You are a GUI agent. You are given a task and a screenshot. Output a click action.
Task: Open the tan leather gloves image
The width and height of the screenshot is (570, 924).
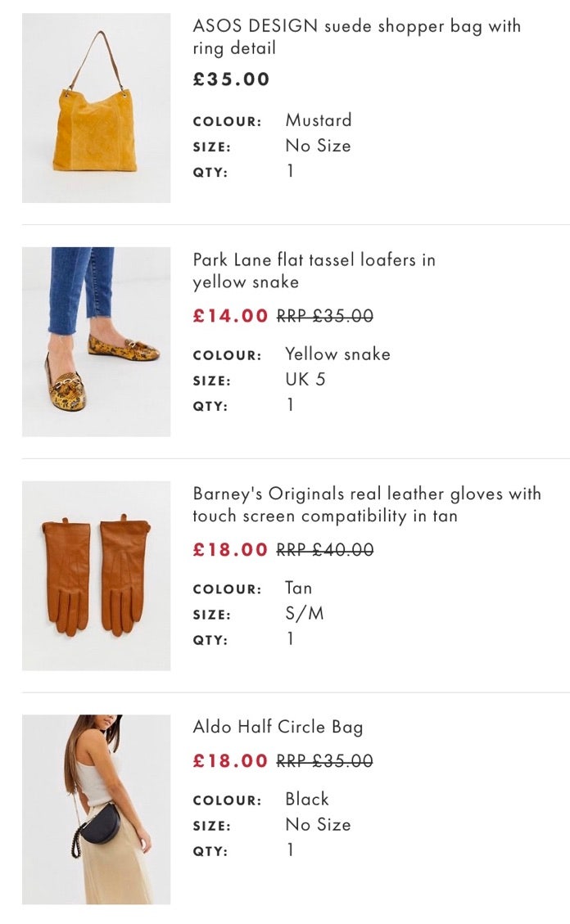(96, 575)
